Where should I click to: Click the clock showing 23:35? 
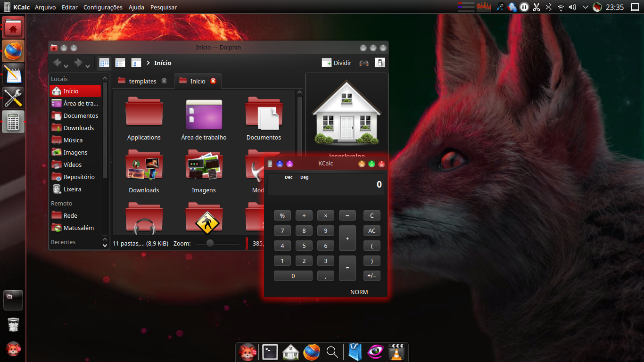click(615, 7)
